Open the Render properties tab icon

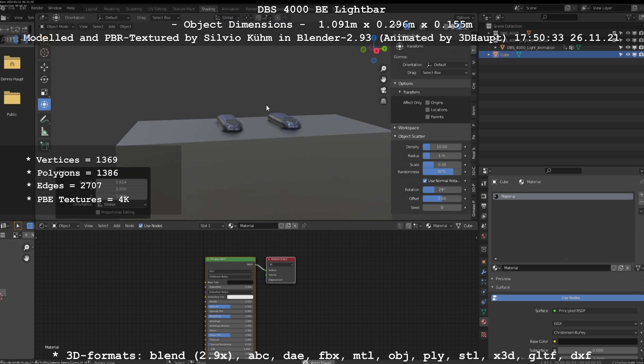484,196
